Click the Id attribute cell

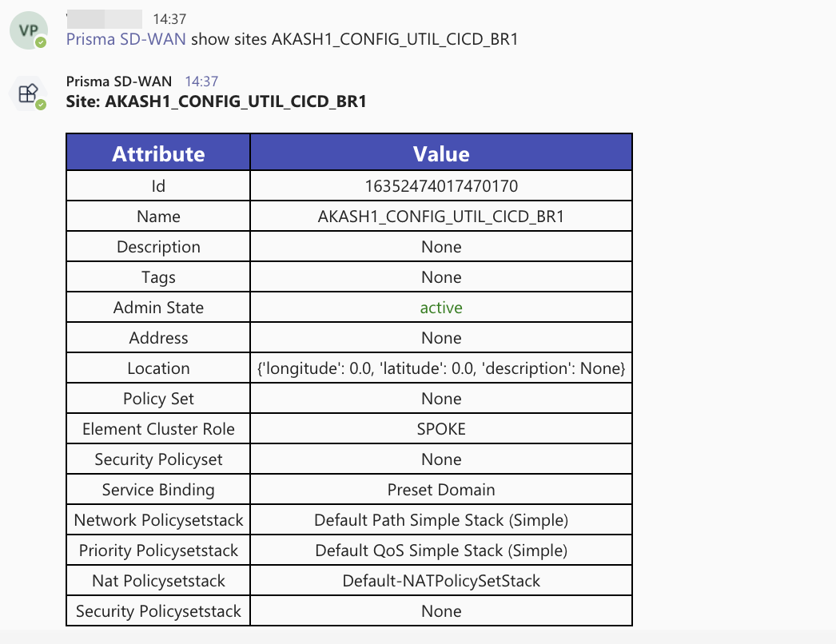(x=158, y=186)
